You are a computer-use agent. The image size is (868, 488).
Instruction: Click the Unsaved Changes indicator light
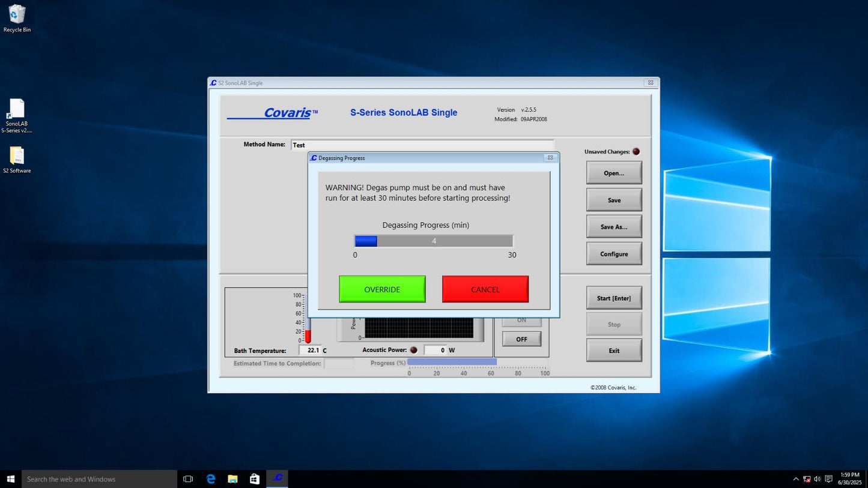coord(636,152)
